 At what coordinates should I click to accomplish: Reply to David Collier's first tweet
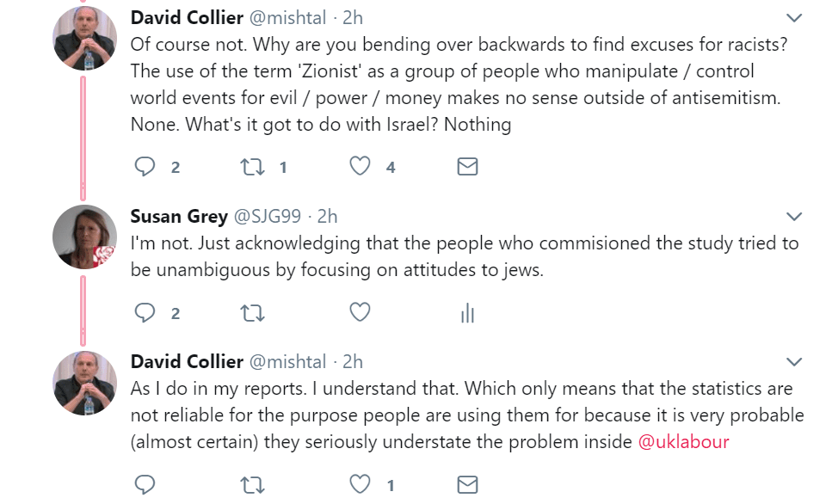pyautogui.click(x=145, y=167)
